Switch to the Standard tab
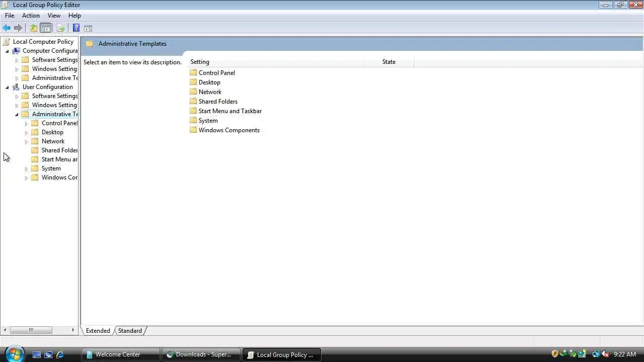 130,331
